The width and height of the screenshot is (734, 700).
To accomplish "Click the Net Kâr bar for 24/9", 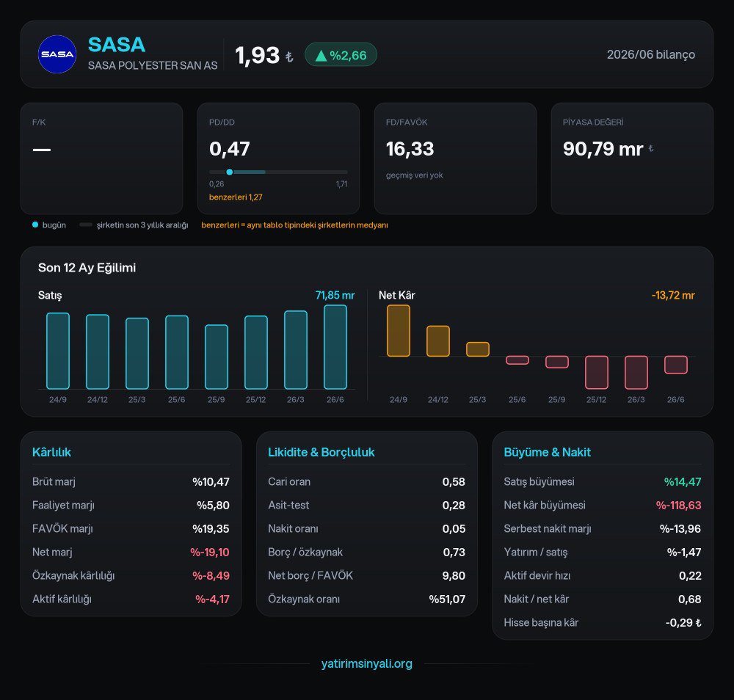I will click(399, 331).
